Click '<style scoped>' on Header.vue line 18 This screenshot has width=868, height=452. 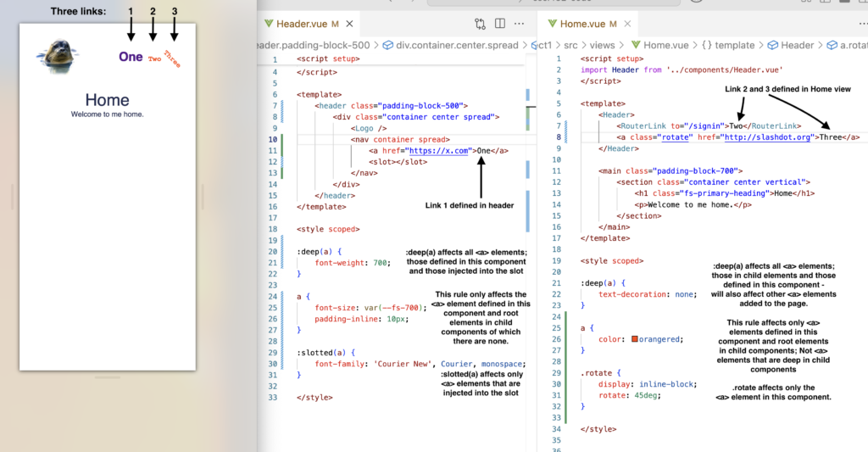pos(328,229)
